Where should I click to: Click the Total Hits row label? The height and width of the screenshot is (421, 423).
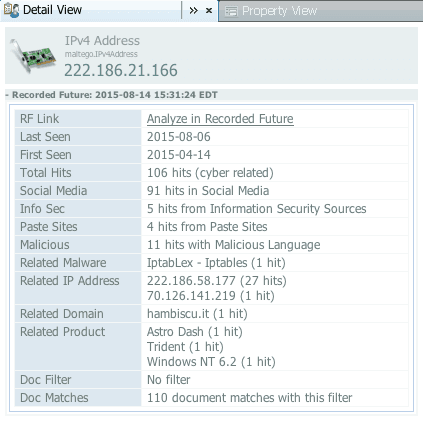(46, 173)
